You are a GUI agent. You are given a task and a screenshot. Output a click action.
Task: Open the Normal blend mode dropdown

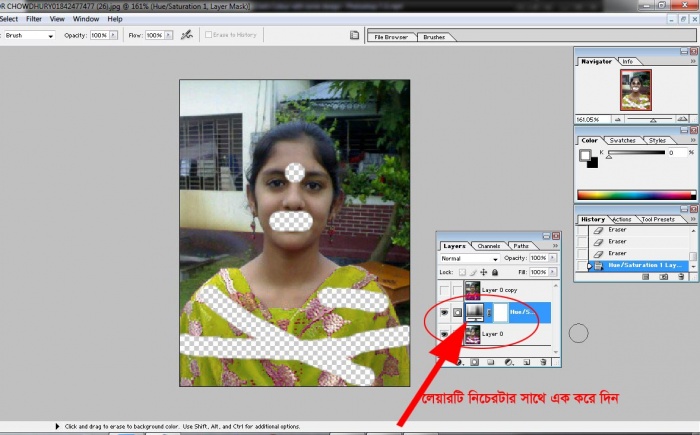point(469,258)
